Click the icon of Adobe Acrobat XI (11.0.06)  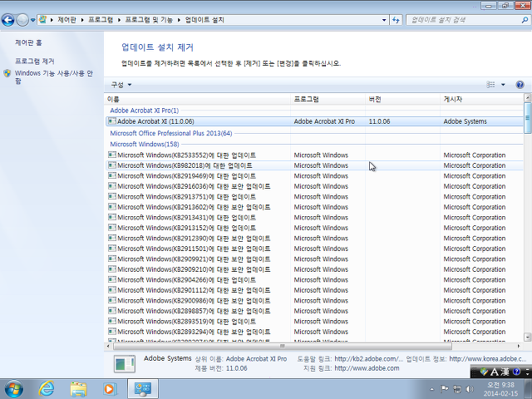pyautogui.click(x=112, y=121)
